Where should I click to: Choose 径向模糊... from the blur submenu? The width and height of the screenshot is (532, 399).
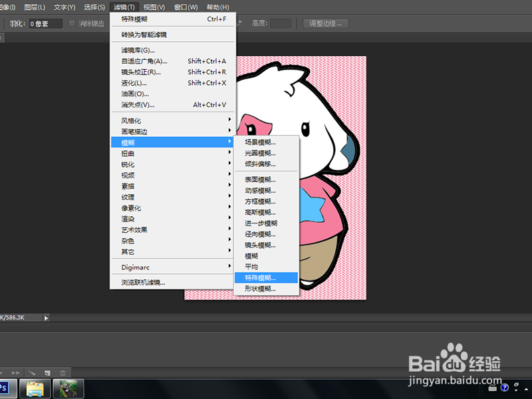(267, 234)
